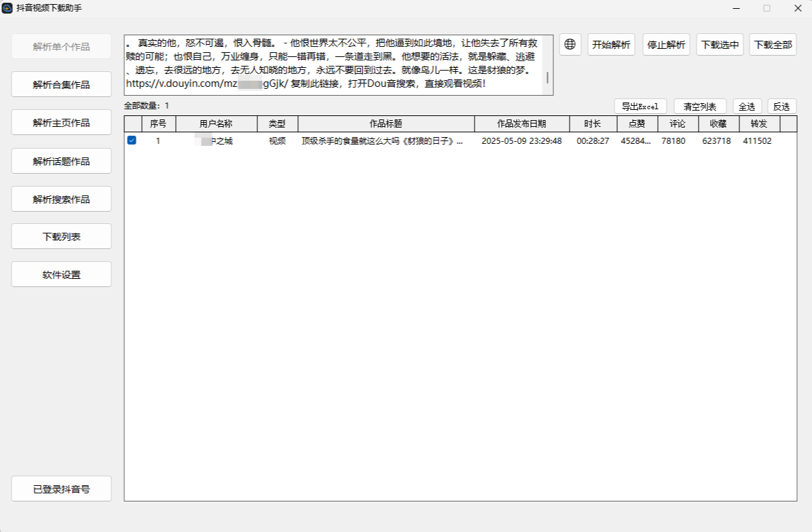812x532 pixels.
Task: Open 解析话题作品 section
Action: 61,161
